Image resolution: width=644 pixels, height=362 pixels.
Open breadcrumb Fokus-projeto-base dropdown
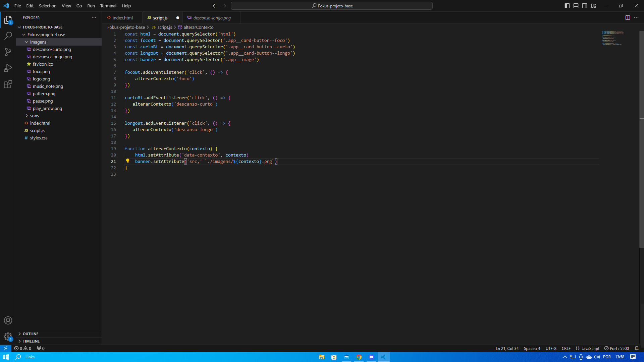126,27
